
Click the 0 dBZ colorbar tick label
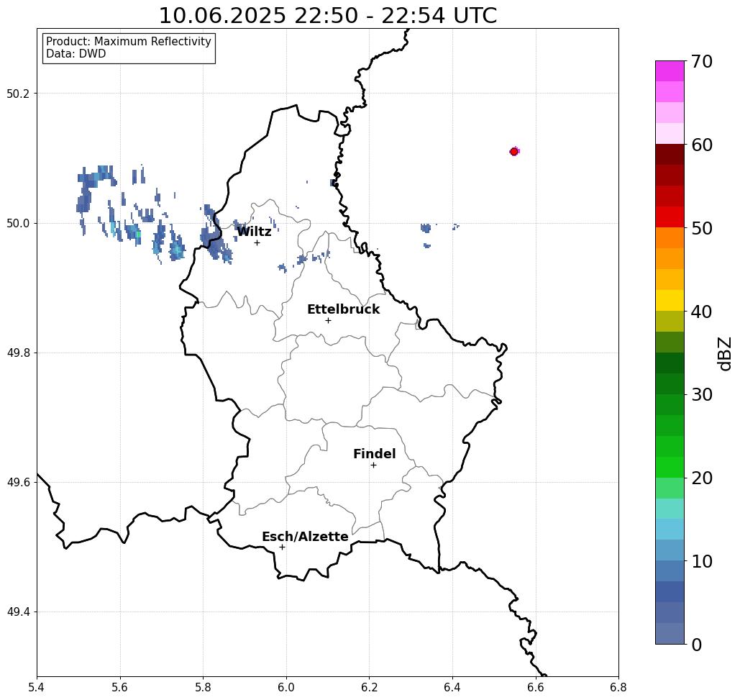pyautogui.click(x=697, y=645)
